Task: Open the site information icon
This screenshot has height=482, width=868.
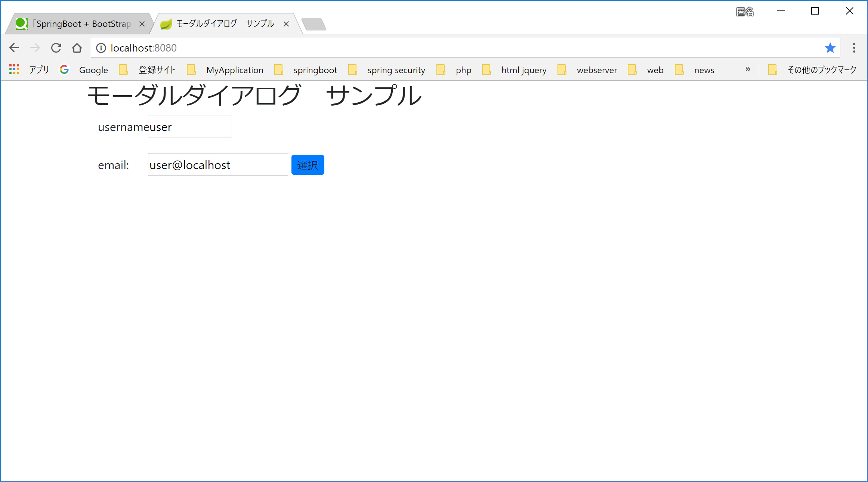Action: (101, 48)
